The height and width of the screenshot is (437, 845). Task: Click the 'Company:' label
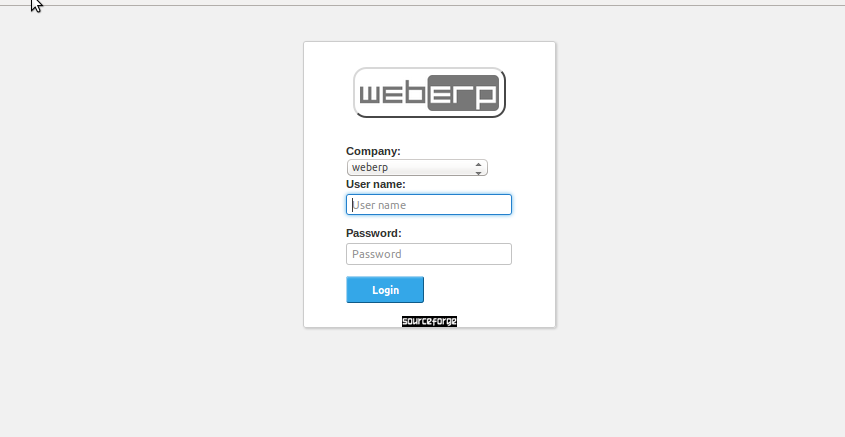coord(373,151)
